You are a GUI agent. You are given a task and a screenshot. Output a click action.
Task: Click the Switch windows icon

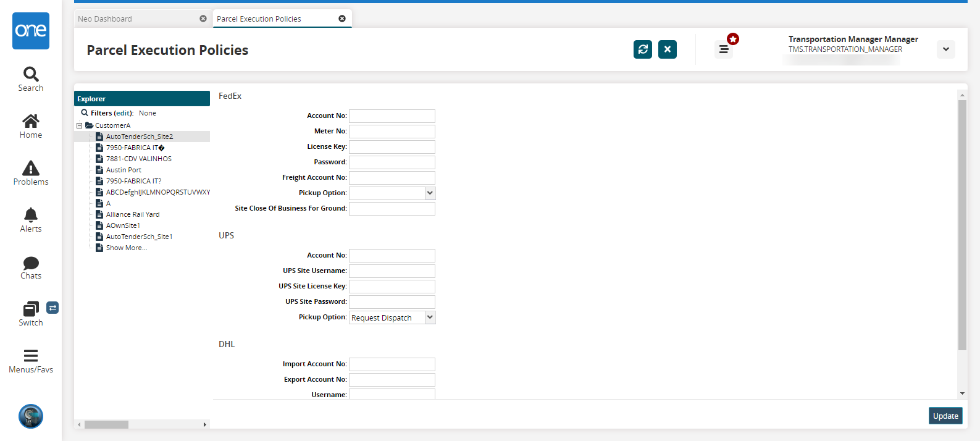(31, 309)
